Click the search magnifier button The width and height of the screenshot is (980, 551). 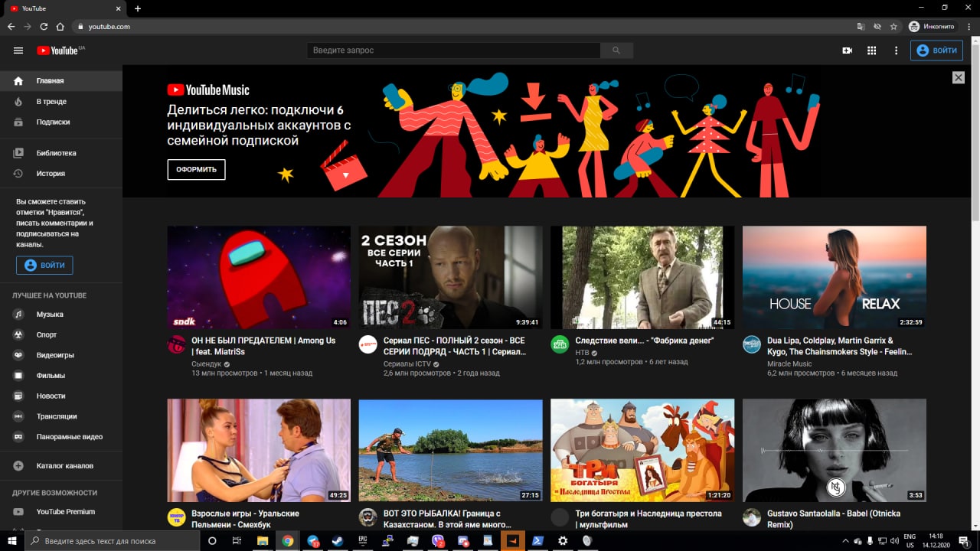616,51
